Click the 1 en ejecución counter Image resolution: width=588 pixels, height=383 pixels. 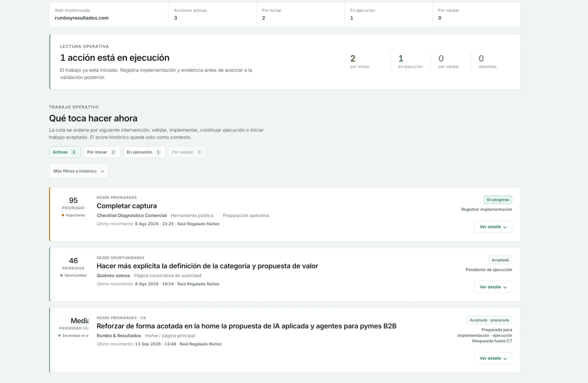410,61
